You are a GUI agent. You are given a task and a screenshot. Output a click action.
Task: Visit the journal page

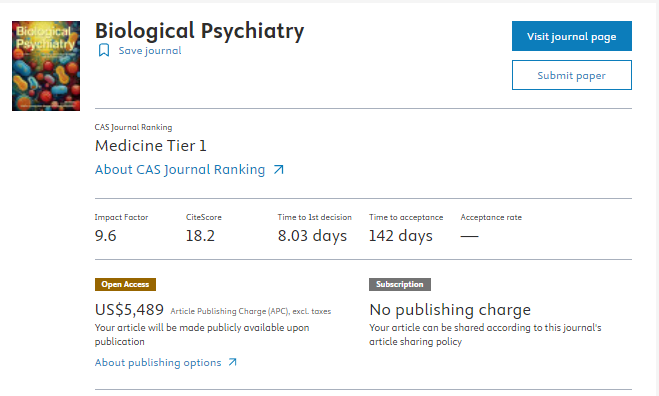(572, 36)
